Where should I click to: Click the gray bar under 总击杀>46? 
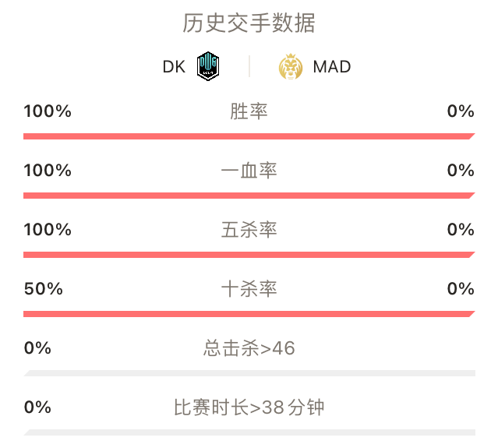pyautogui.click(x=249, y=373)
